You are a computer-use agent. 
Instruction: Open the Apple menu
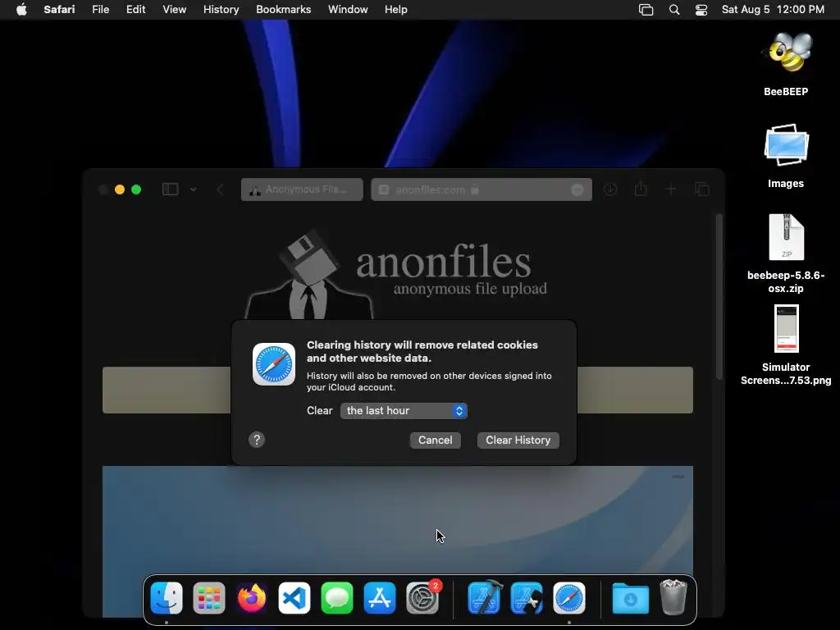[21, 10]
